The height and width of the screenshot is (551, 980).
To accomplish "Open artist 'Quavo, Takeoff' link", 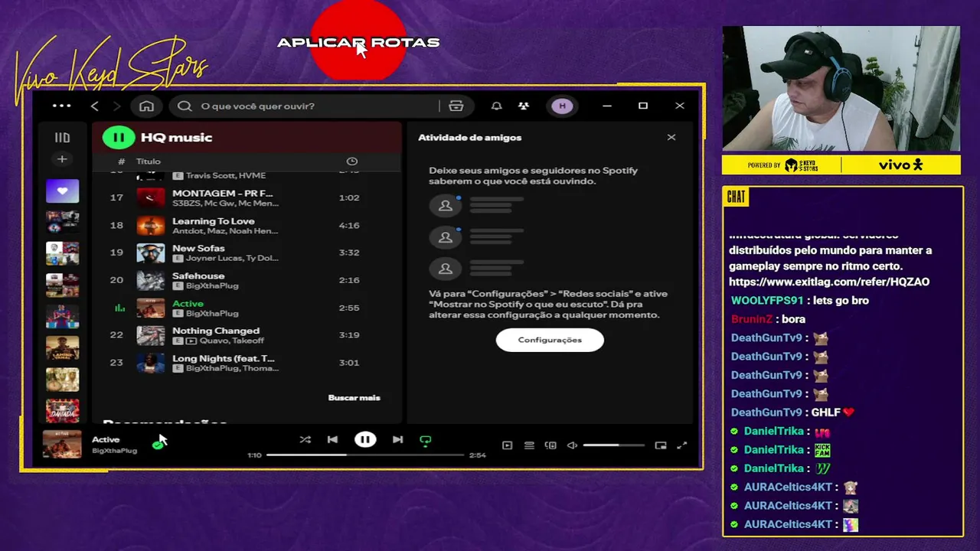I will (x=231, y=341).
